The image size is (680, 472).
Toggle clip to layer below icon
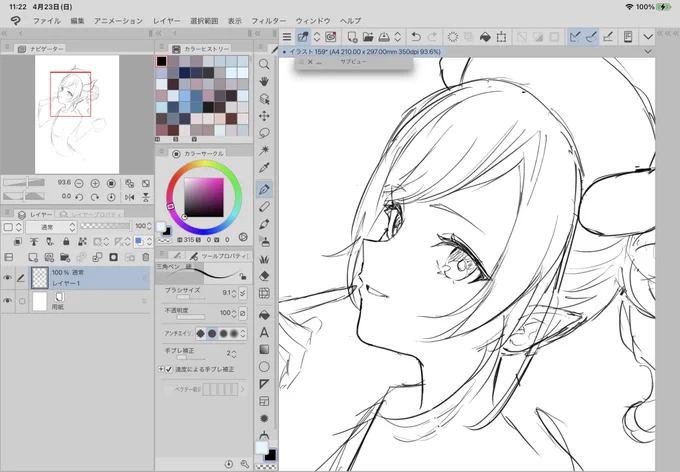(18, 241)
